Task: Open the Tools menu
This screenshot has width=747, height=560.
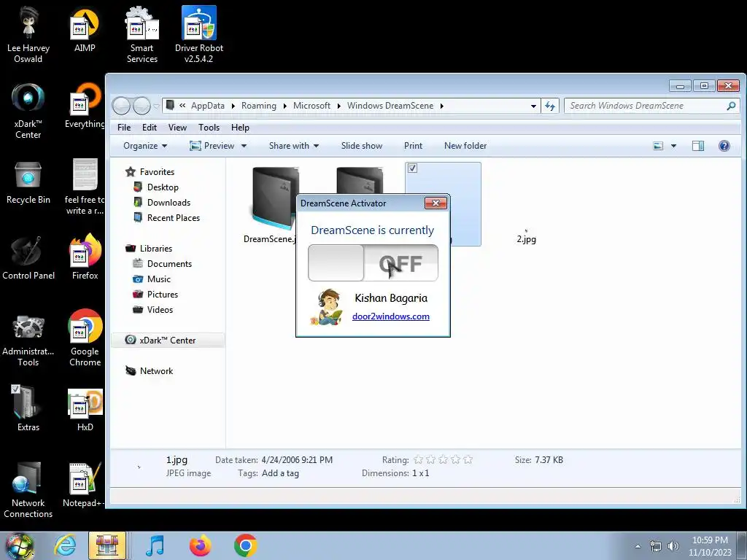Action: click(209, 128)
